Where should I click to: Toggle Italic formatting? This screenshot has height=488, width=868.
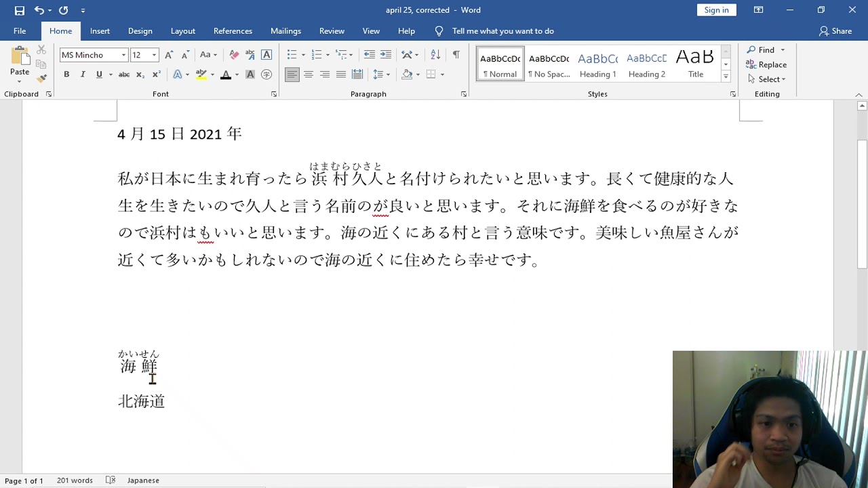click(x=83, y=75)
